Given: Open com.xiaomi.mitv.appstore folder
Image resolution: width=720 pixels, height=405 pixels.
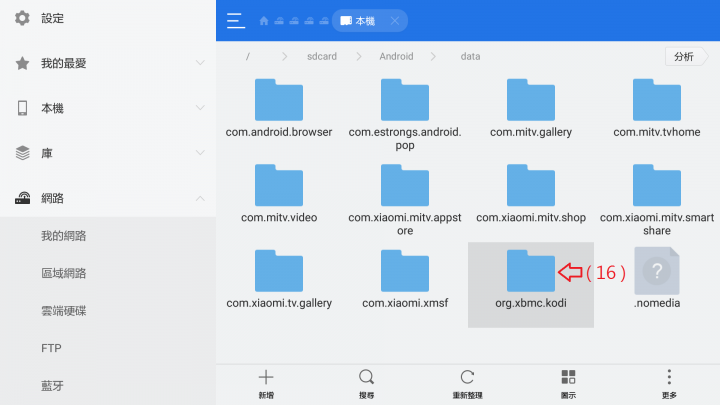Looking at the screenshot, I should click(405, 200).
